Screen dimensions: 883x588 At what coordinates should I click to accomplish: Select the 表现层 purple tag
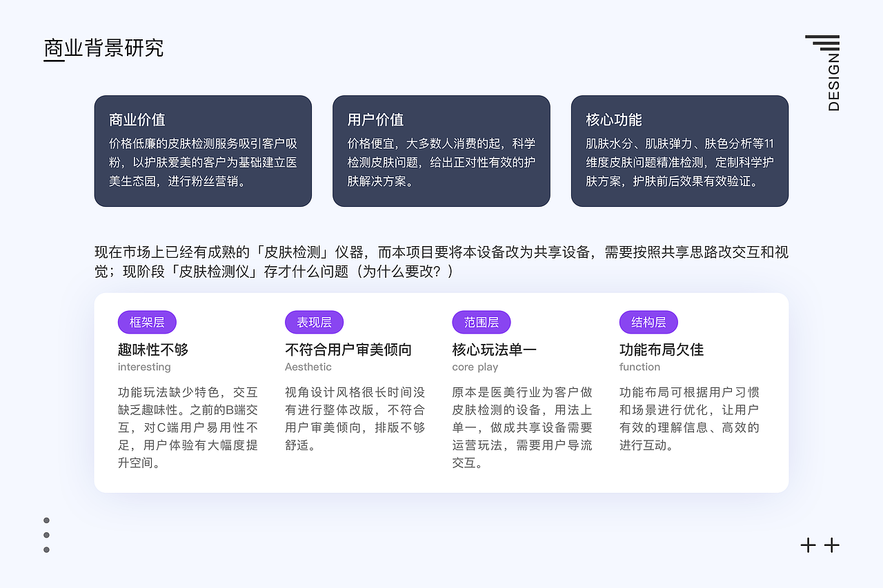pyautogui.click(x=314, y=322)
